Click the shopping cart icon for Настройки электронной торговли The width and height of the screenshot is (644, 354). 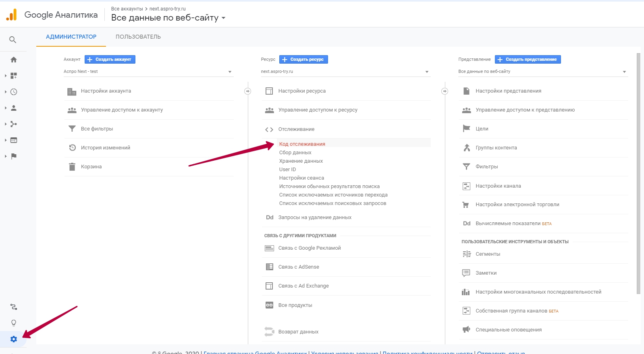(x=466, y=205)
